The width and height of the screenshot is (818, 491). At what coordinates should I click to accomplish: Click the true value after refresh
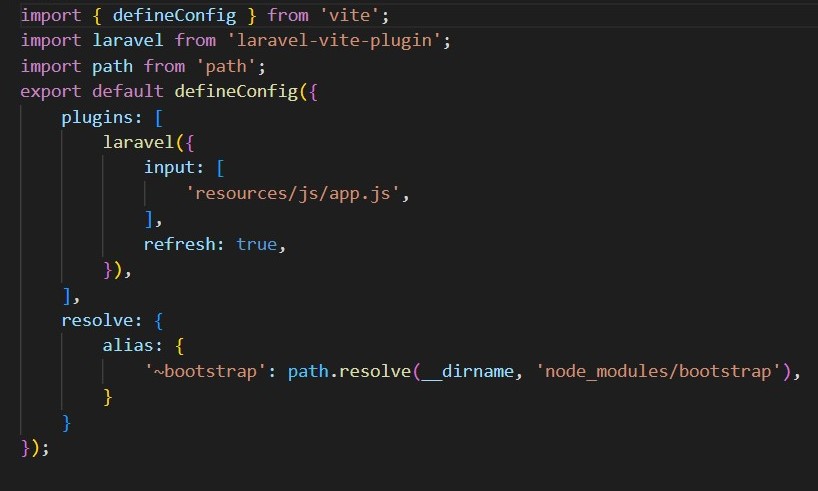tap(256, 245)
